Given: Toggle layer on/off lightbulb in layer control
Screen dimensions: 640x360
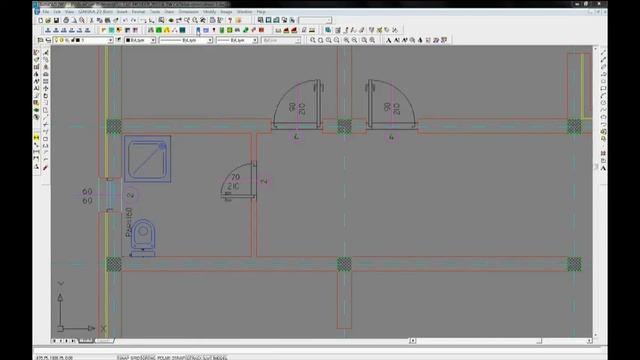Looking at the screenshot, I should pos(56,40).
